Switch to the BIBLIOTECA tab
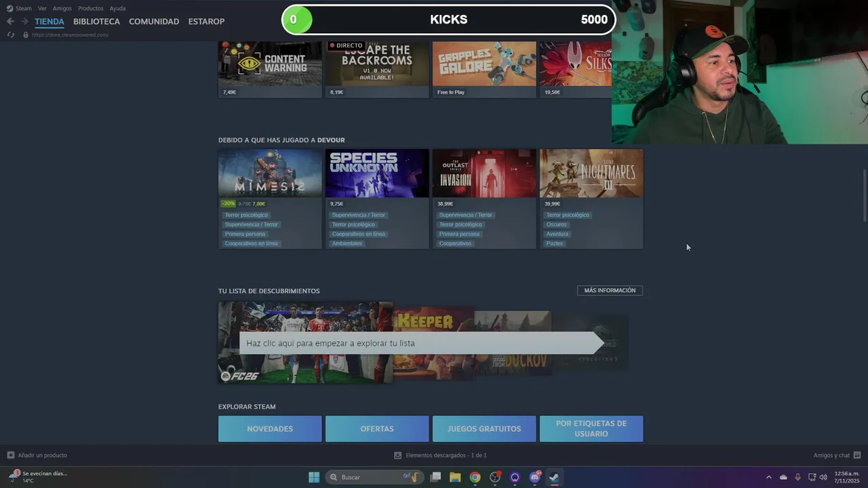Image resolution: width=868 pixels, height=488 pixels. pyautogui.click(x=96, y=22)
